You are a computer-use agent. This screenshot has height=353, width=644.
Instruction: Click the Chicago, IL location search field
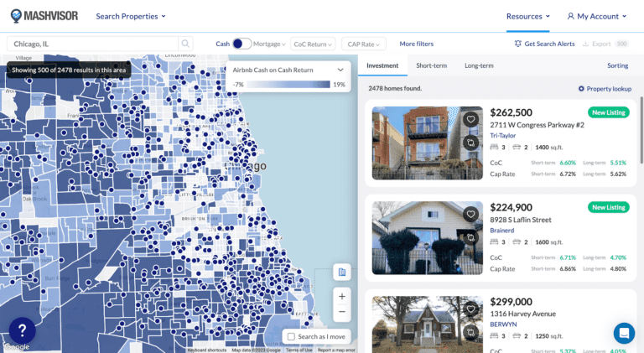(x=92, y=44)
